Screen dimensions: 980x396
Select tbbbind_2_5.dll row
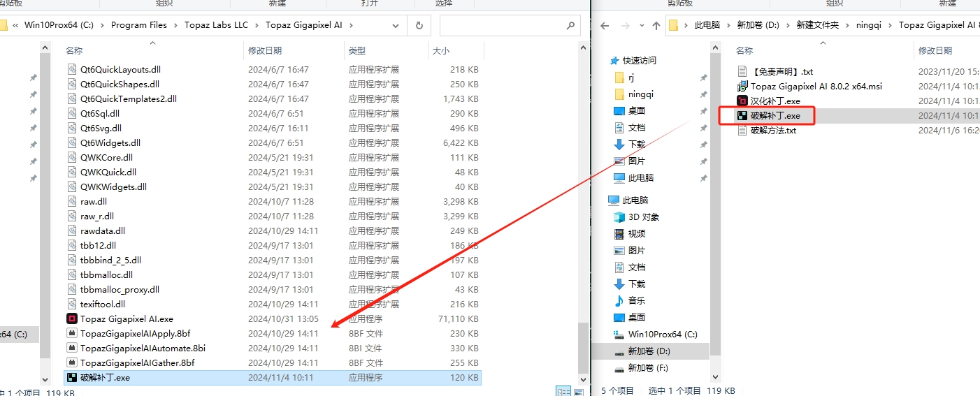(273, 261)
